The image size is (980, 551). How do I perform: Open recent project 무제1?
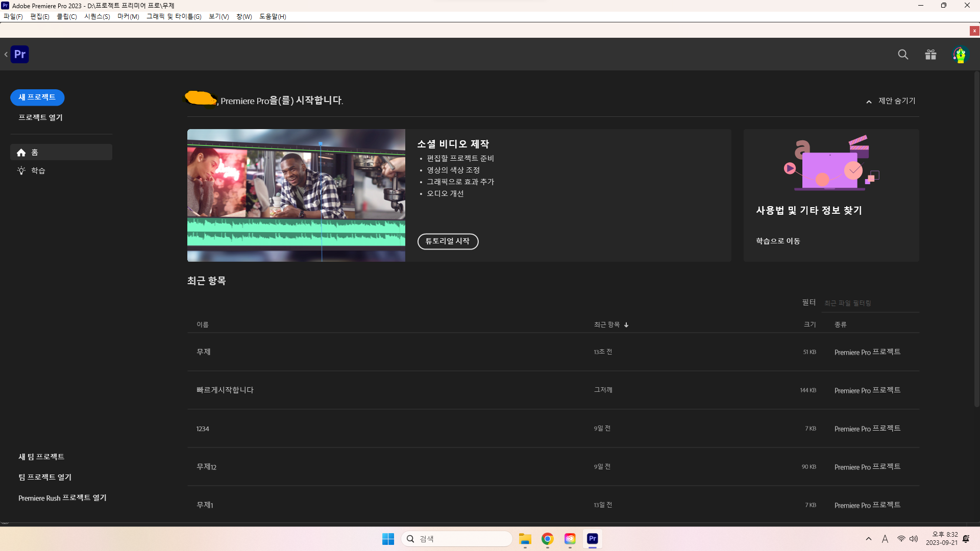553,505
